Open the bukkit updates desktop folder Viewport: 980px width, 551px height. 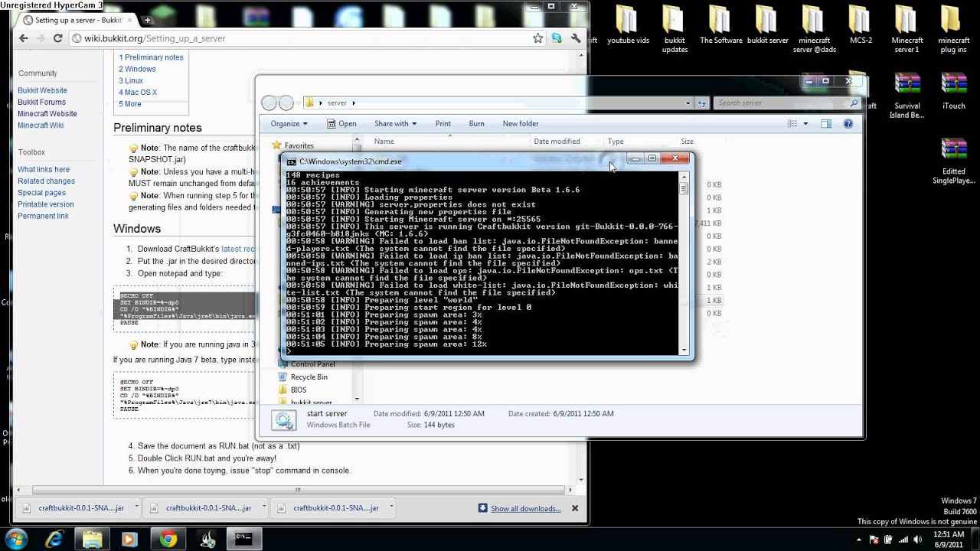[675, 29]
